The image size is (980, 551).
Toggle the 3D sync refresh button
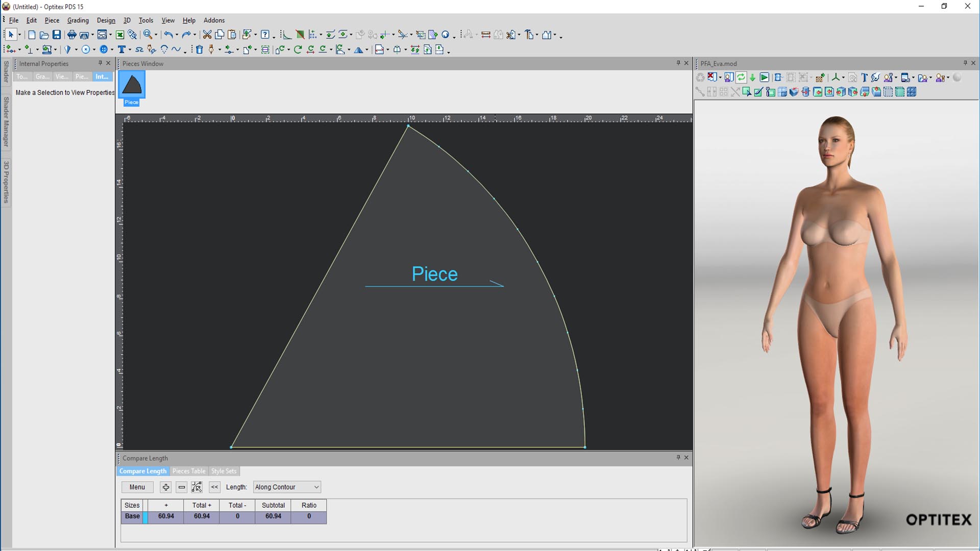pyautogui.click(x=741, y=78)
